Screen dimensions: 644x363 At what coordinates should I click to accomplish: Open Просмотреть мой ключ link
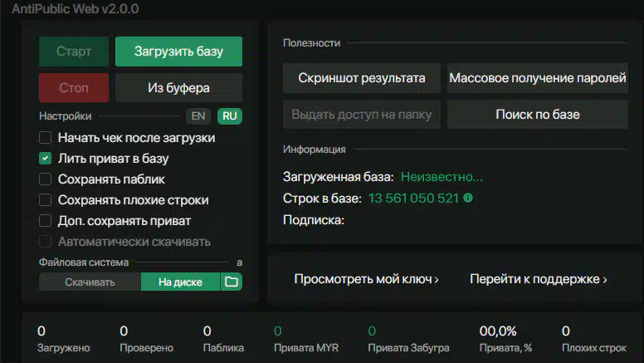coord(366,279)
